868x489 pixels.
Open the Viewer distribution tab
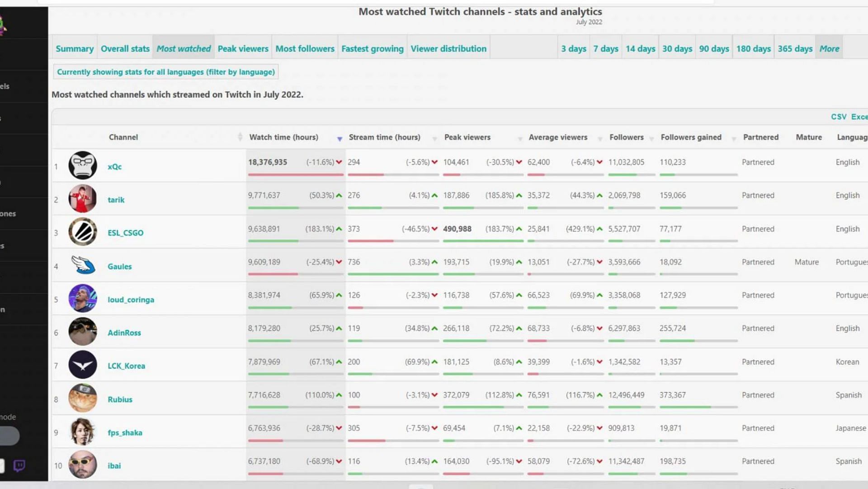[448, 48]
